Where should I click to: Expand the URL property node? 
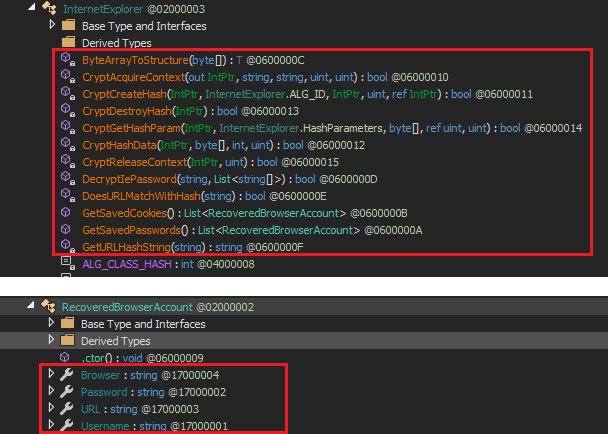[51, 408]
